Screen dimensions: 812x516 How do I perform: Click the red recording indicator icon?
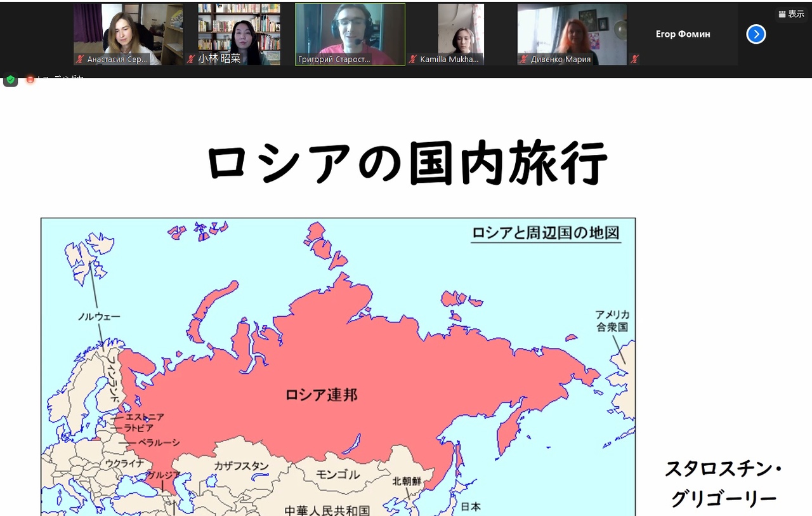coord(30,79)
